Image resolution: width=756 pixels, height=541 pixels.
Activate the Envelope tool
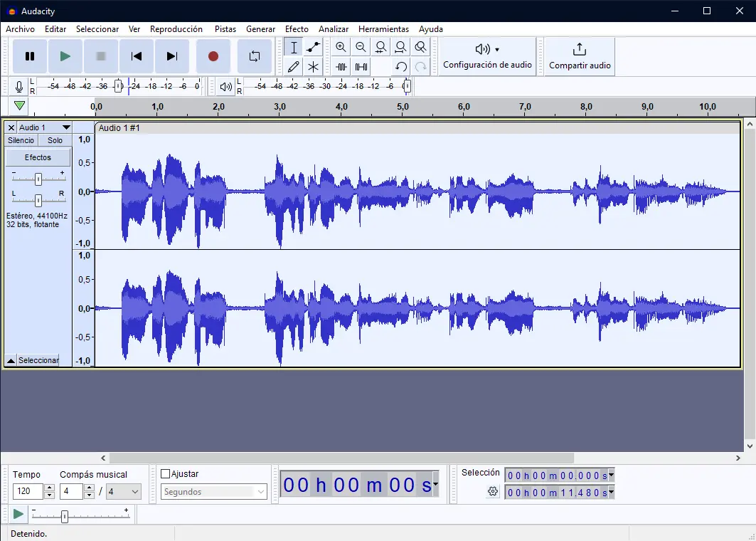click(x=313, y=47)
